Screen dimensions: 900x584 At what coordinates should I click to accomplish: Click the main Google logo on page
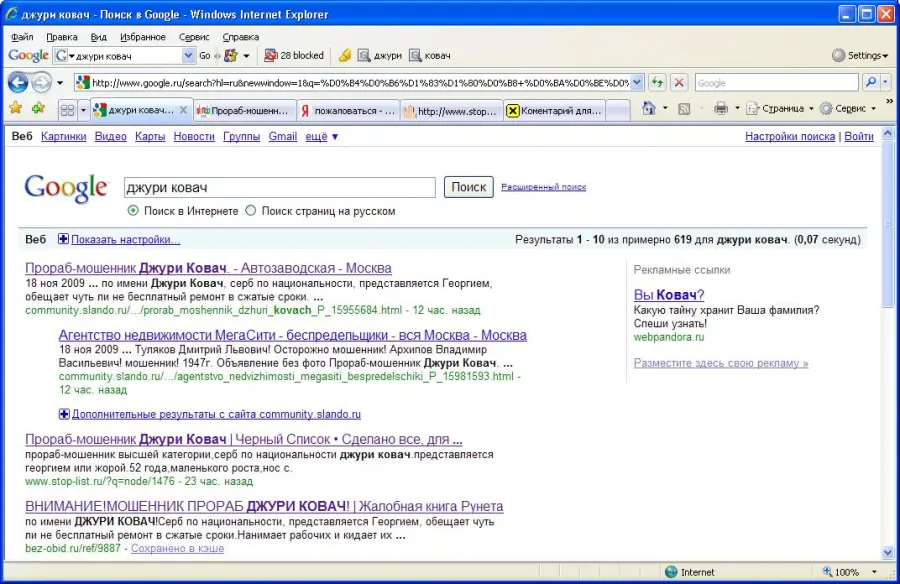click(x=66, y=188)
